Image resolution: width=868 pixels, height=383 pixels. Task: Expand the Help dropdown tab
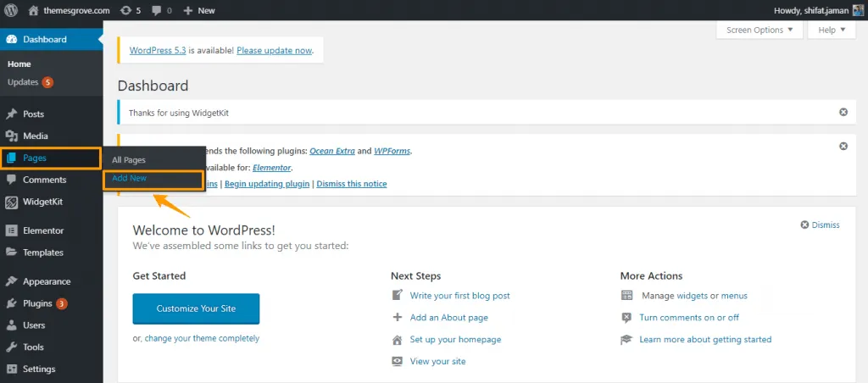pos(832,30)
